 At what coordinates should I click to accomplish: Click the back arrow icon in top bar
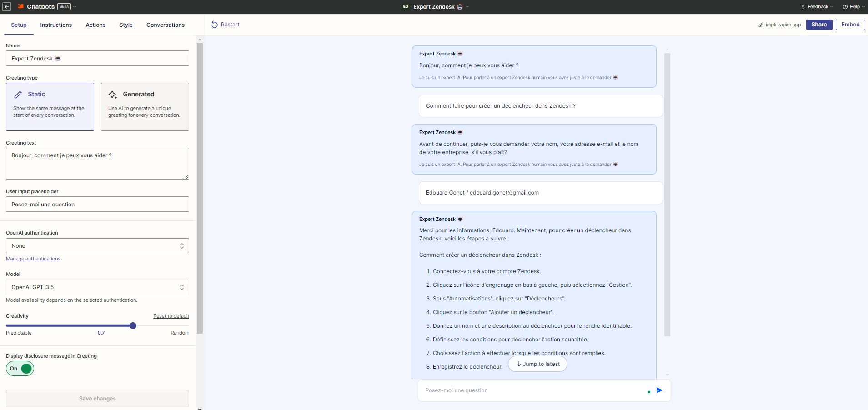point(7,7)
